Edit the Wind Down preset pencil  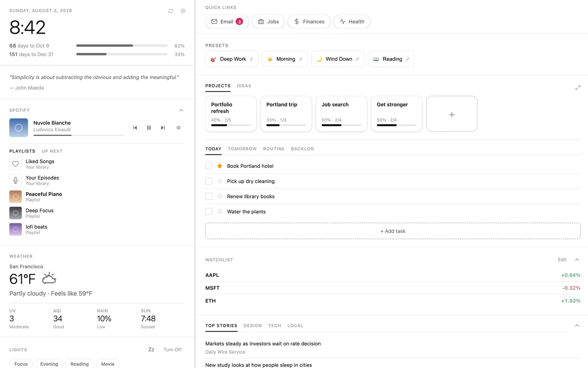pyautogui.click(x=357, y=59)
